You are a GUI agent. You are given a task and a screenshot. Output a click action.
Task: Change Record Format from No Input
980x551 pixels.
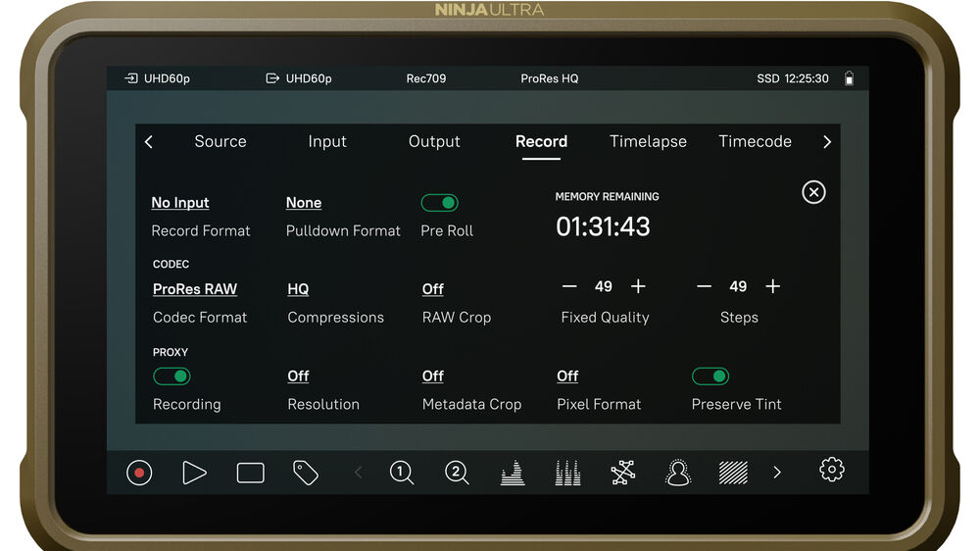tap(180, 203)
